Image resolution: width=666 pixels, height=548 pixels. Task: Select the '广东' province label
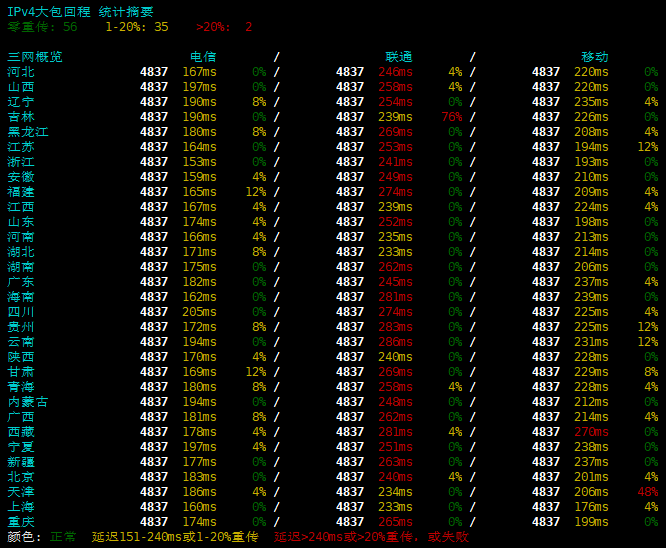tap(21, 282)
